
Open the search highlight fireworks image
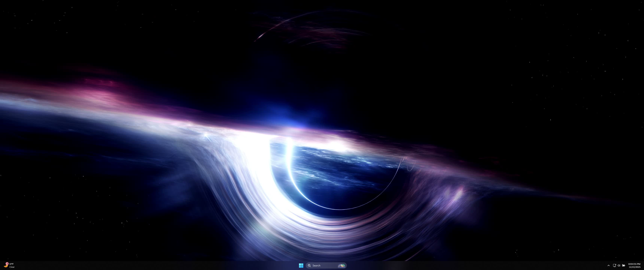[341, 265]
